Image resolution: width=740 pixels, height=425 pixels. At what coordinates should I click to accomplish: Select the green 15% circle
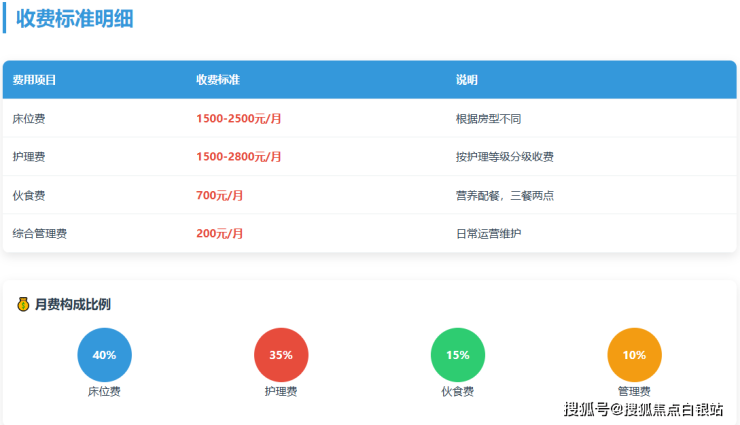[x=458, y=355]
